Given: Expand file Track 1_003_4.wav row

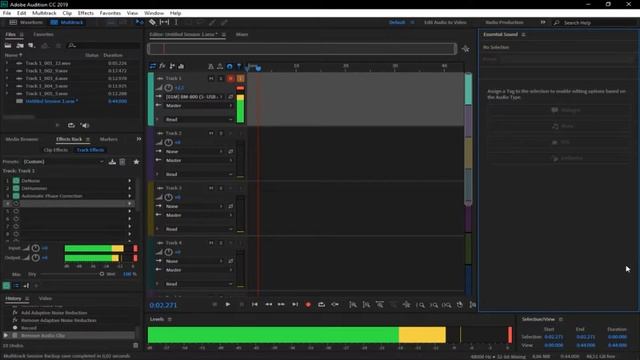Looking at the screenshot, I should pos(7,78).
